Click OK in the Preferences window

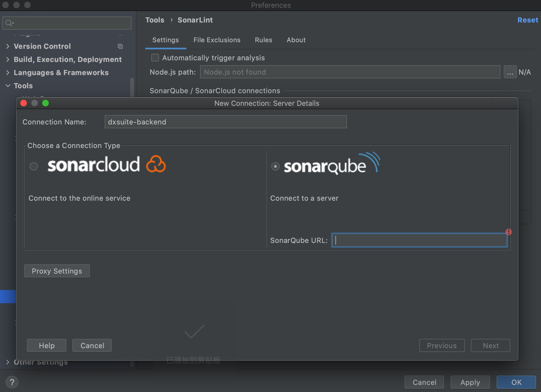click(x=516, y=382)
